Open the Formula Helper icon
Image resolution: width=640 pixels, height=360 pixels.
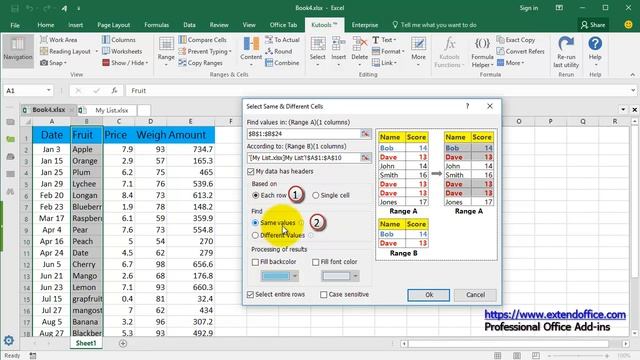[x=482, y=44]
